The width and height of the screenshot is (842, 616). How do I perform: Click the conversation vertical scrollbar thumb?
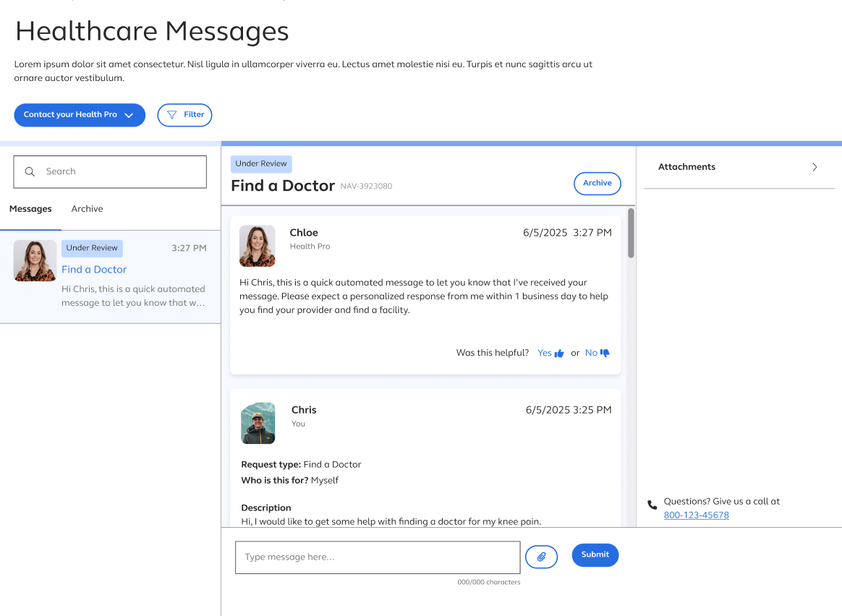(x=631, y=233)
